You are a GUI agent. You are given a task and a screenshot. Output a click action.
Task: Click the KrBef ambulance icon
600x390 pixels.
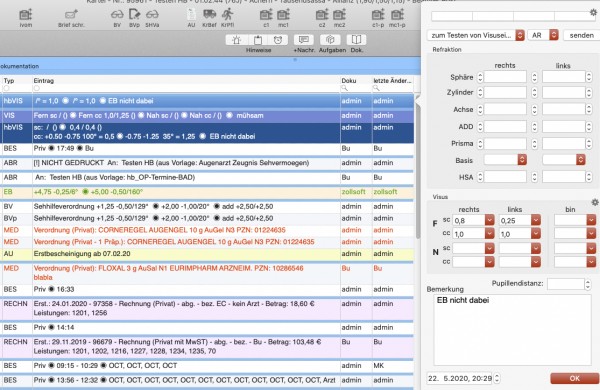click(x=209, y=15)
